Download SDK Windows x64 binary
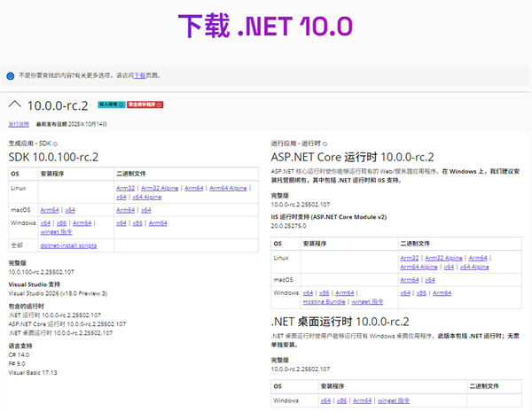Viewport: 532px width, 412px height. point(121,222)
